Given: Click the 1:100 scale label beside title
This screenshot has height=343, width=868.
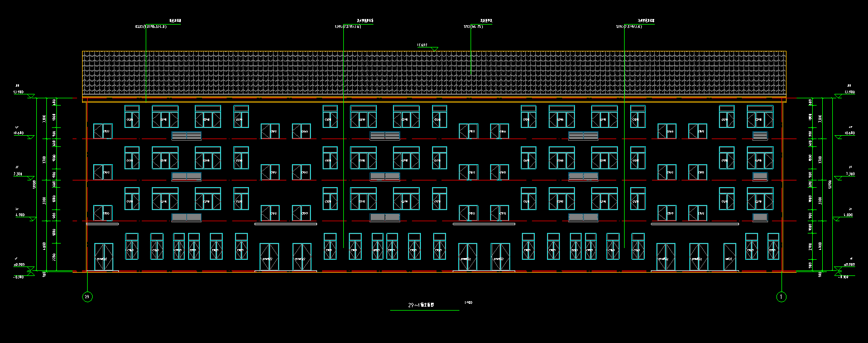Looking at the screenshot, I should tap(468, 303).
